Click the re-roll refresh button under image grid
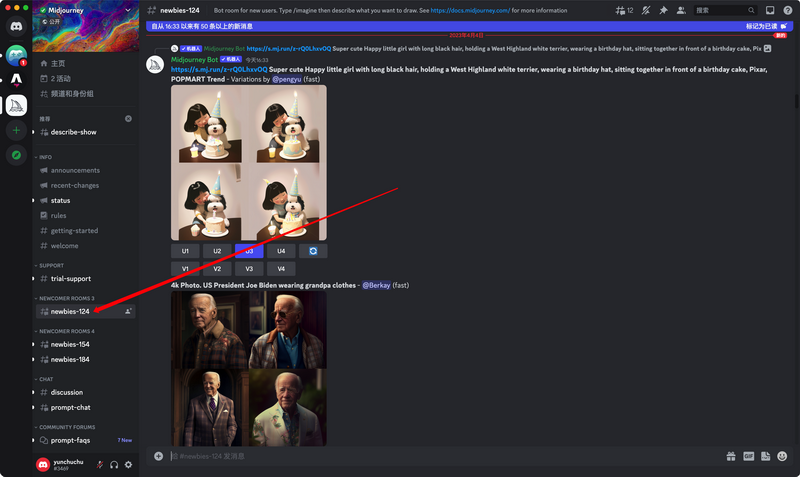 point(313,251)
